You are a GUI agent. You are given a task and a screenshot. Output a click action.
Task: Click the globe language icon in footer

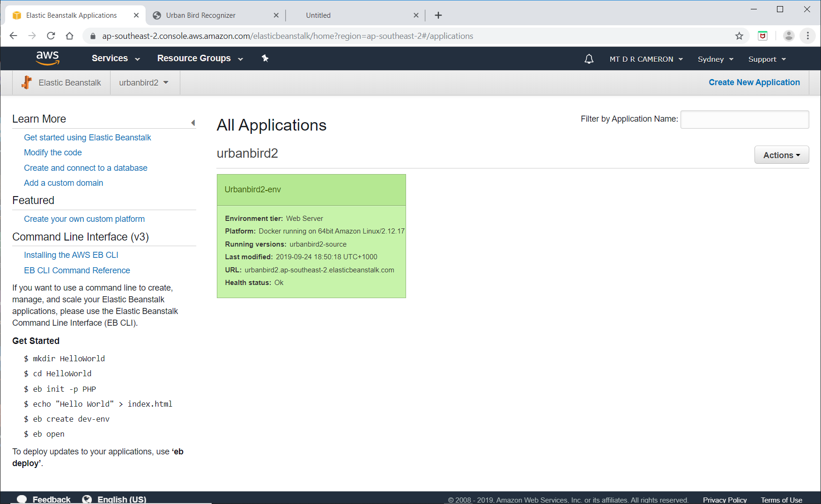point(87,499)
